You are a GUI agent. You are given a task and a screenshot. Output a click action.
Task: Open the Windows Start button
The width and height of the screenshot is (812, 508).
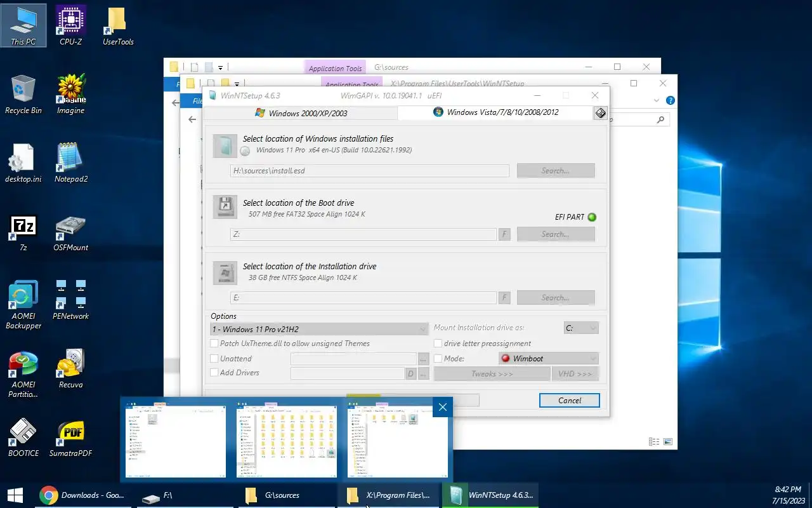click(15, 495)
